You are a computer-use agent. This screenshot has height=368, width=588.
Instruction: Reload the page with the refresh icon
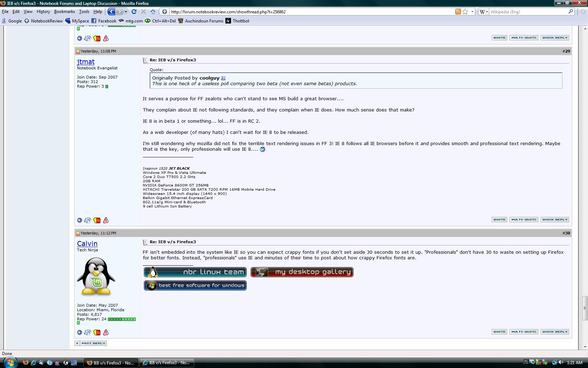coord(134,12)
